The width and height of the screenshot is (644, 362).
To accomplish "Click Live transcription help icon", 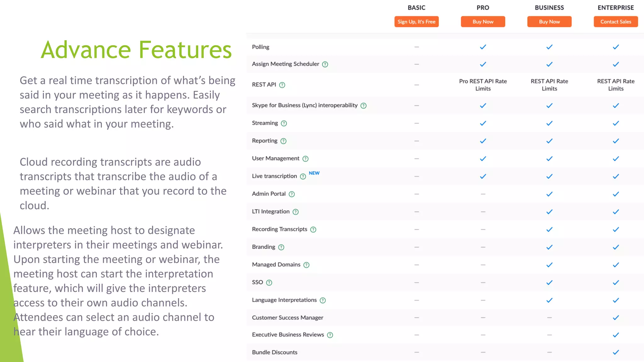I will [x=303, y=176].
